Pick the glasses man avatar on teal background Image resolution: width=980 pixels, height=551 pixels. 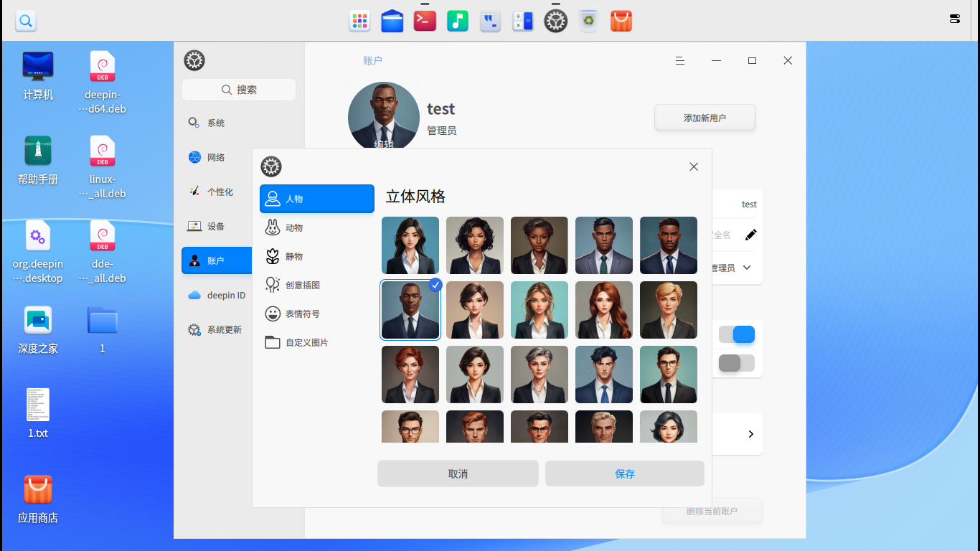[669, 375]
